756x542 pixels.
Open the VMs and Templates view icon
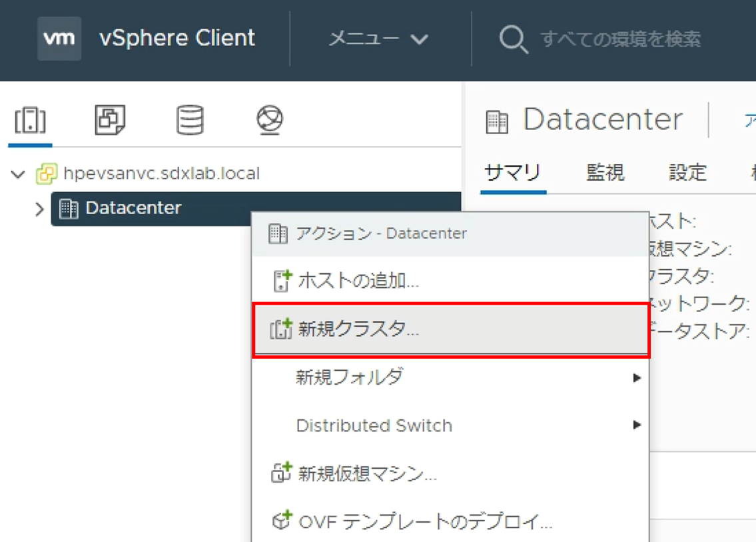click(110, 120)
